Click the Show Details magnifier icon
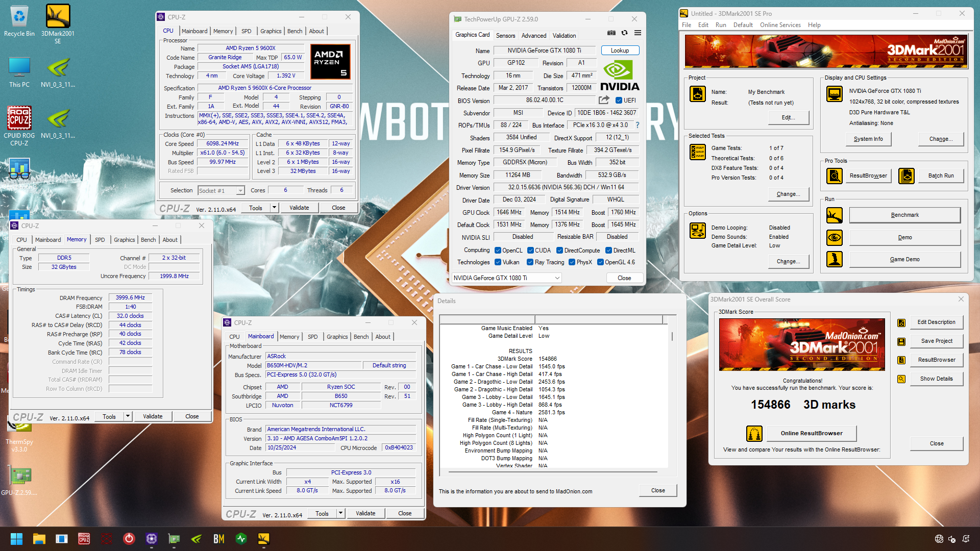 pyautogui.click(x=901, y=379)
